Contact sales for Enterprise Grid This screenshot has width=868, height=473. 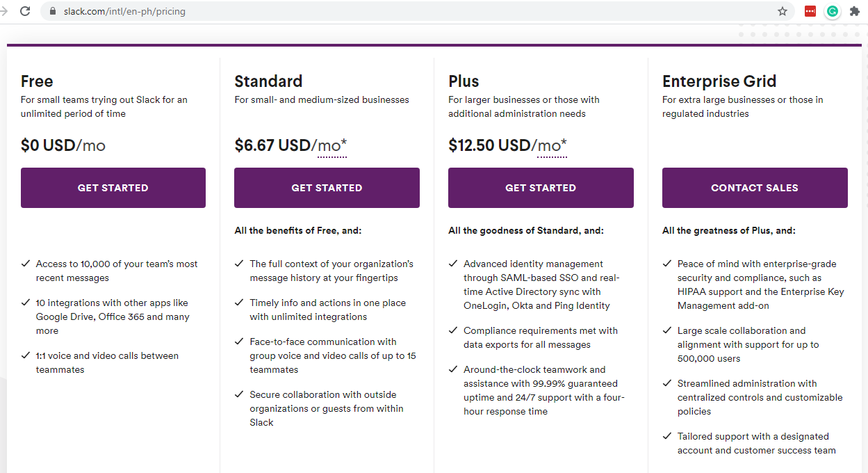pos(755,188)
